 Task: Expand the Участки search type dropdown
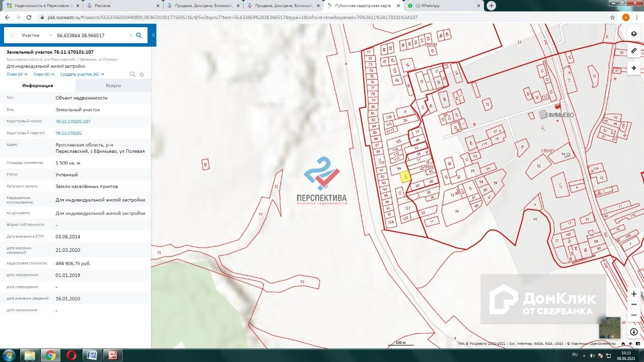click(x=51, y=36)
